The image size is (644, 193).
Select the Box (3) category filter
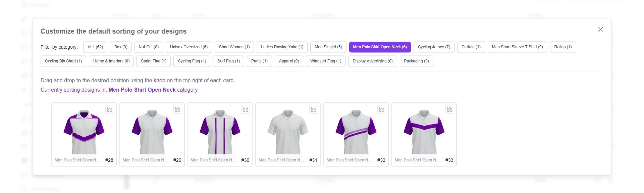[121, 47]
